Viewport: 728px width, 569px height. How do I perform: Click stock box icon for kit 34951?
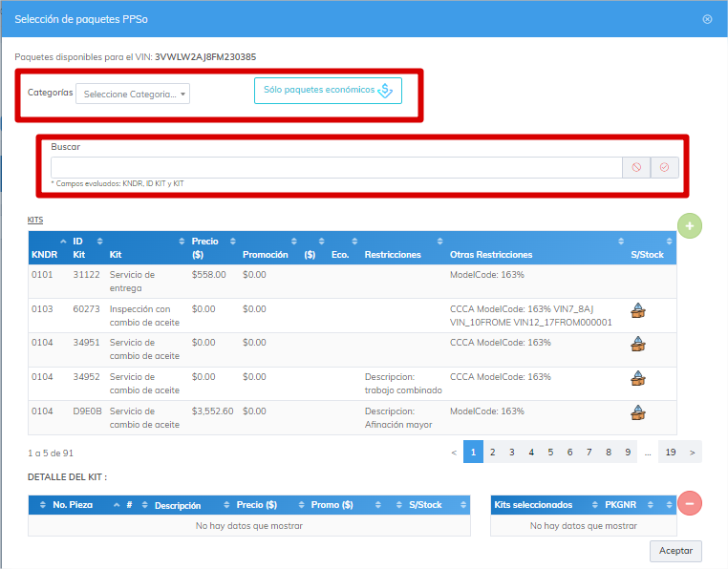coord(639,344)
